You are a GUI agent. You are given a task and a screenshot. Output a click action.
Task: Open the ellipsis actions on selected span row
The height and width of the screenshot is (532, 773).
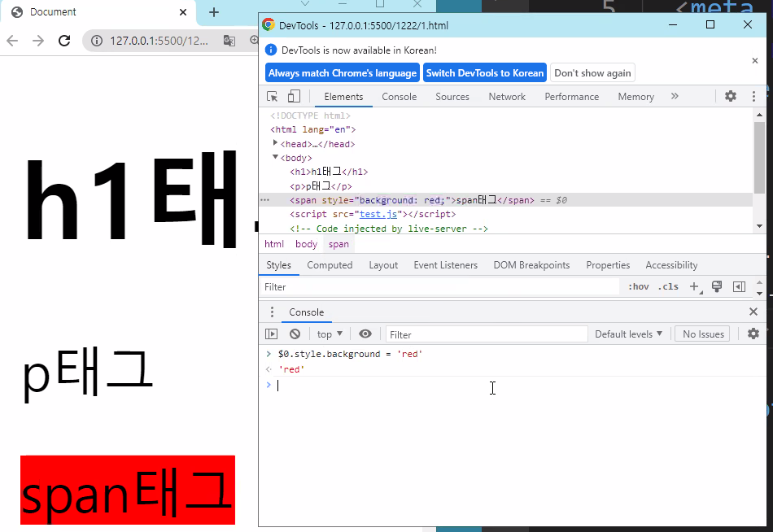(264, 200)
